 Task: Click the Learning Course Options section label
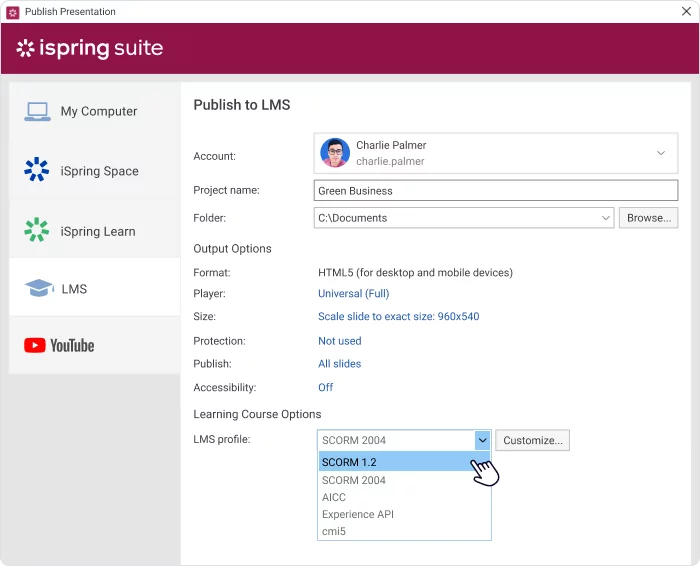coord(257,414)
